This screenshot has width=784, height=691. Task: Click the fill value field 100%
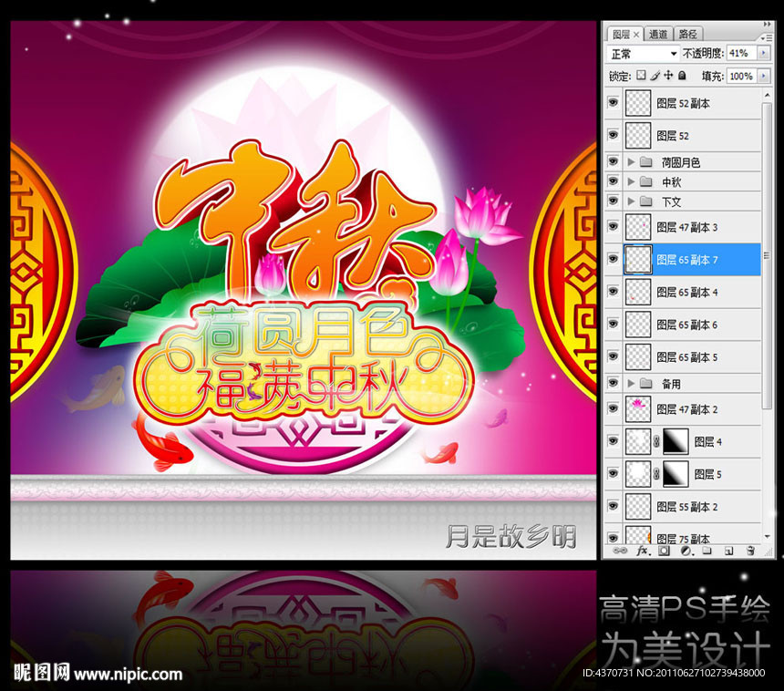(742, 76)
